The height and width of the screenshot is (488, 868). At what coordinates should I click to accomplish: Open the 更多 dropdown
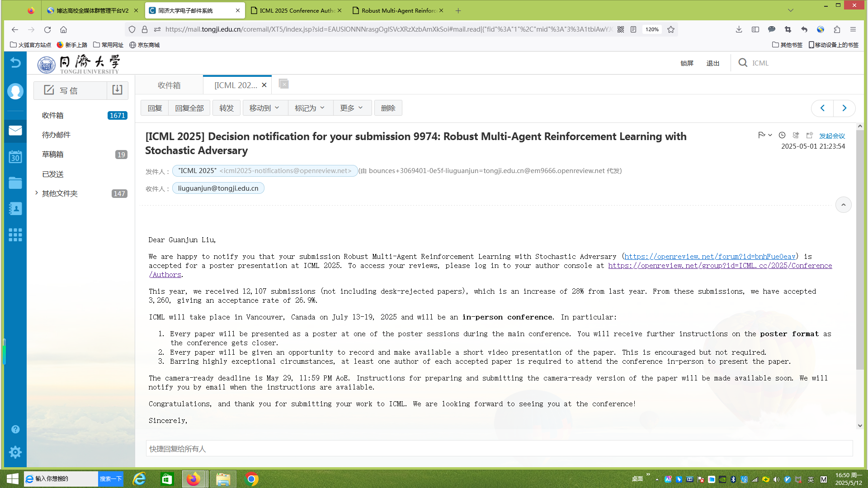pyautogui.click(x=352, y=108)
